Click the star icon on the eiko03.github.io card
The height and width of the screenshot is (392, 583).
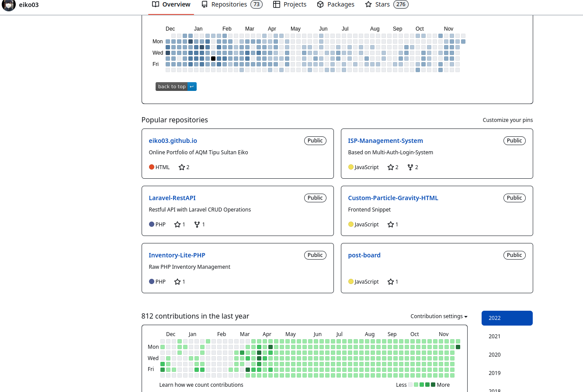click(x=181, y=167)
